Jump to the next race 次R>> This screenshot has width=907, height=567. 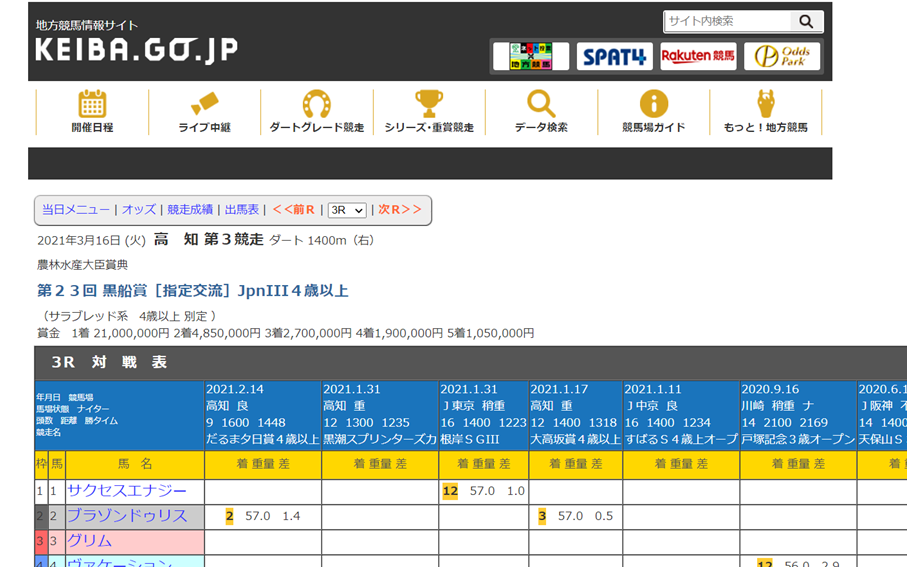pos(400,210)
